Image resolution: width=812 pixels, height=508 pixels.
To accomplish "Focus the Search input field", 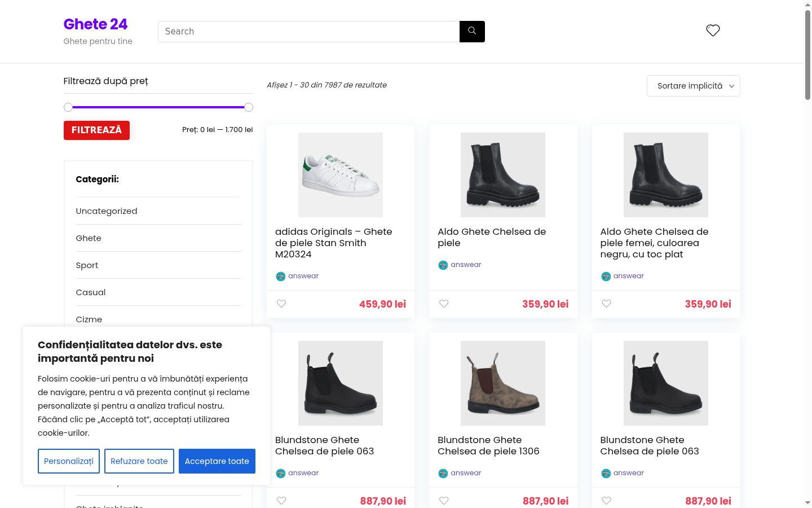I will [x=309, y=32].
